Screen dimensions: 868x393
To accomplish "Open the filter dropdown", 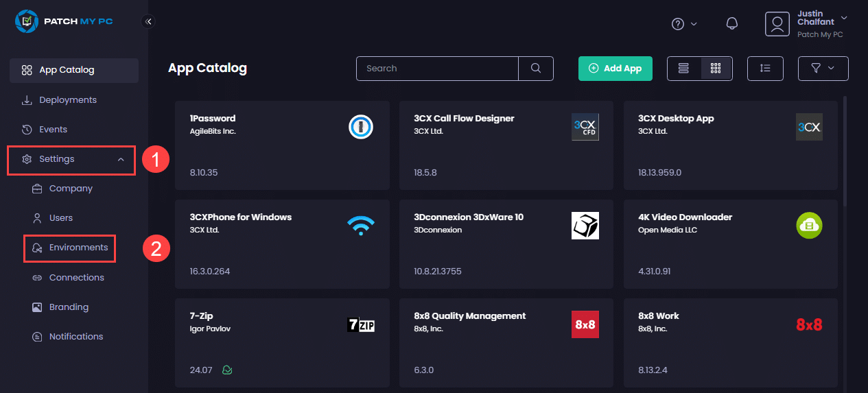I will coord(823,68).
